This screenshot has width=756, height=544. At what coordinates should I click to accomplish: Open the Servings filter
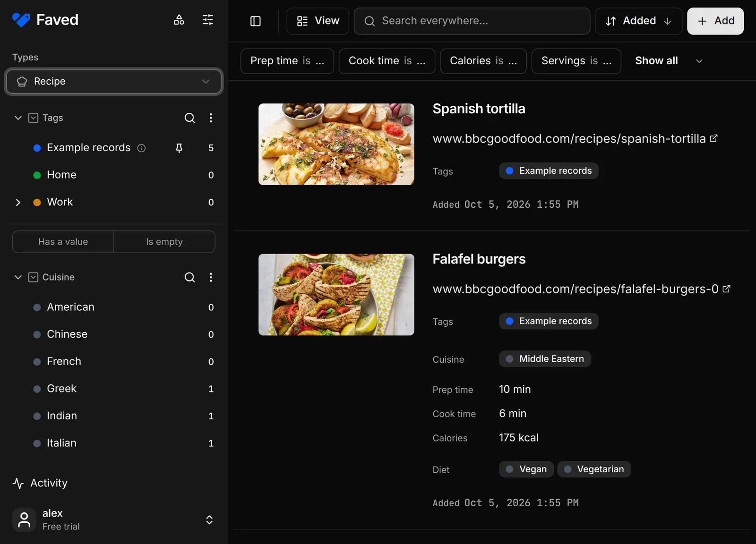click(x=576, y=61)
